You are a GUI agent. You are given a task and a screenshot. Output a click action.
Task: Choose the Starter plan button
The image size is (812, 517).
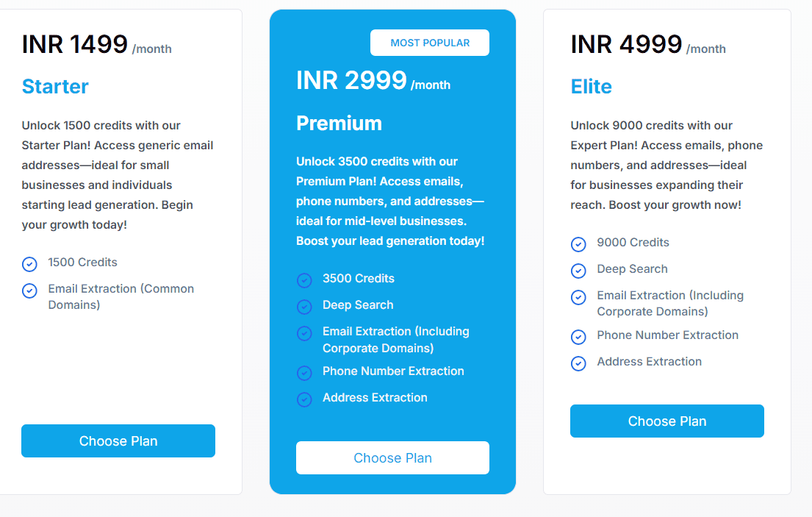(118, 441)
